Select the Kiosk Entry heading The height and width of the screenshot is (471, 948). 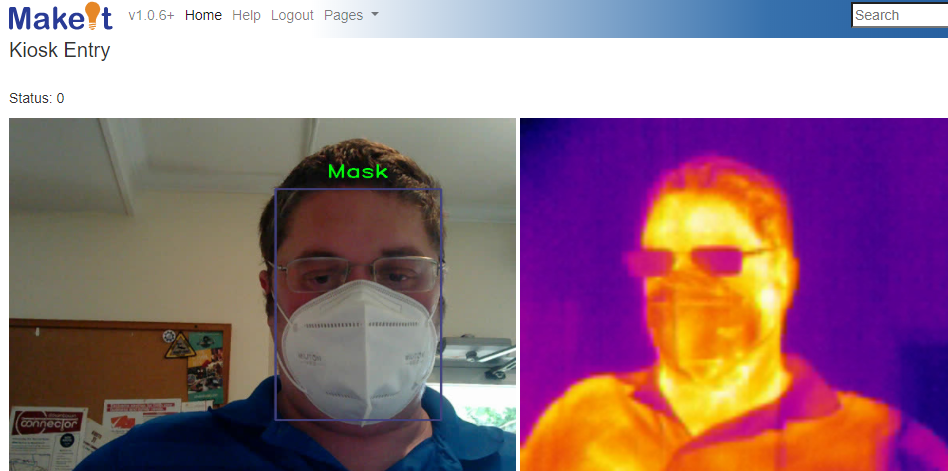click(60, 51)
